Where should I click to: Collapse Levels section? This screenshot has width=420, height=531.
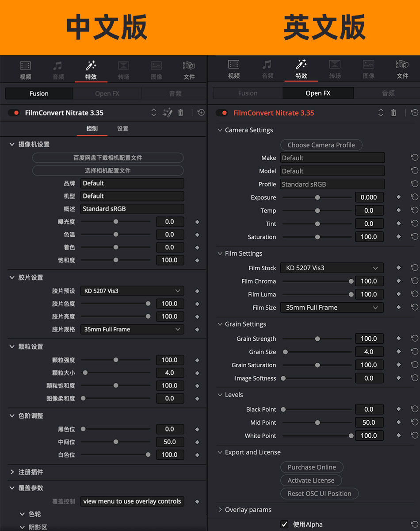220,395
